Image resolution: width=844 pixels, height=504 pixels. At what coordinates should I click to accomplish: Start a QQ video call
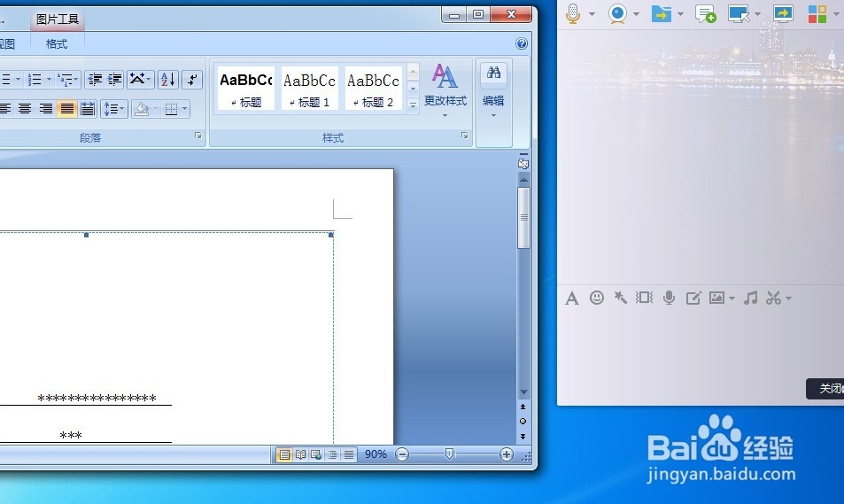click(x=617, y=13)
